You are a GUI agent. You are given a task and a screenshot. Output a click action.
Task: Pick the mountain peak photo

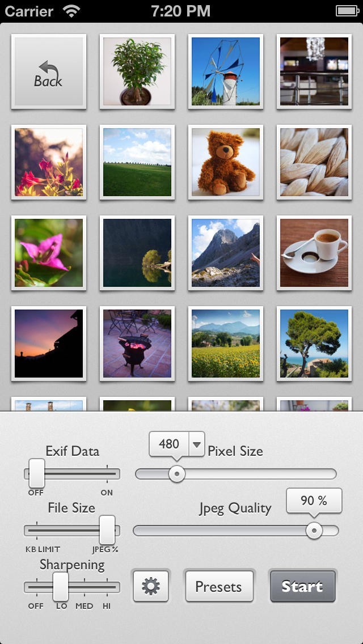tap(226, 253)
